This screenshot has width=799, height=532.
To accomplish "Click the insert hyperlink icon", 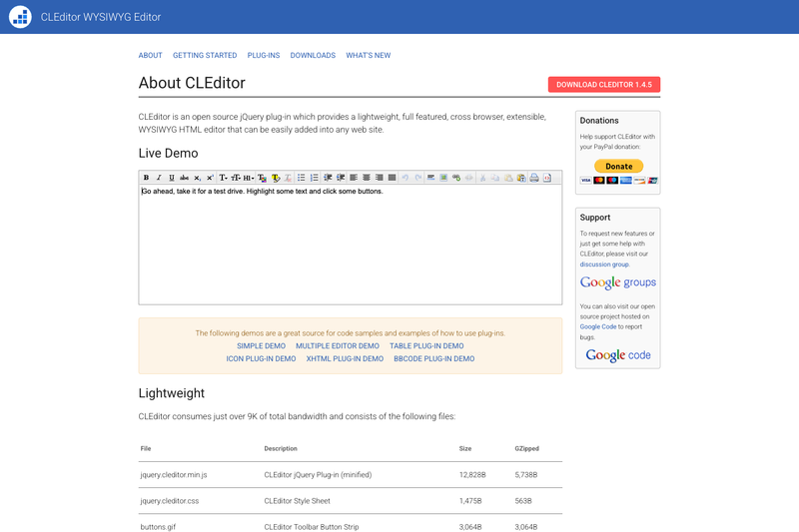I will pos(456,178).
